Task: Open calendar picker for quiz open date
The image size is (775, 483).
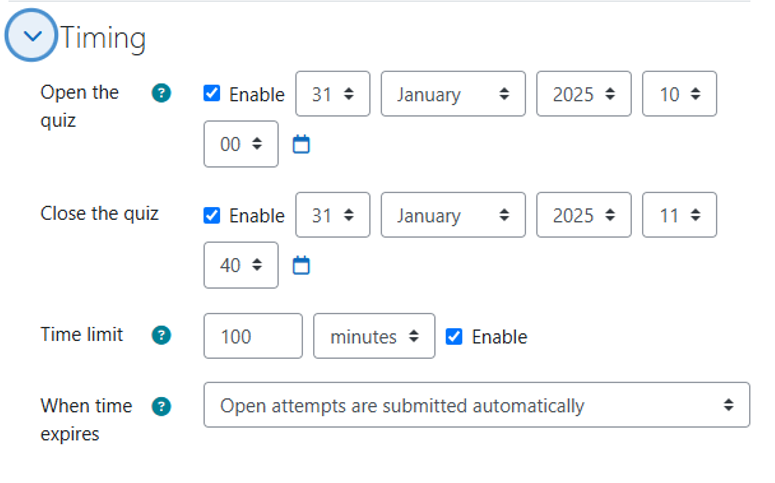Action: pos(301,145)
